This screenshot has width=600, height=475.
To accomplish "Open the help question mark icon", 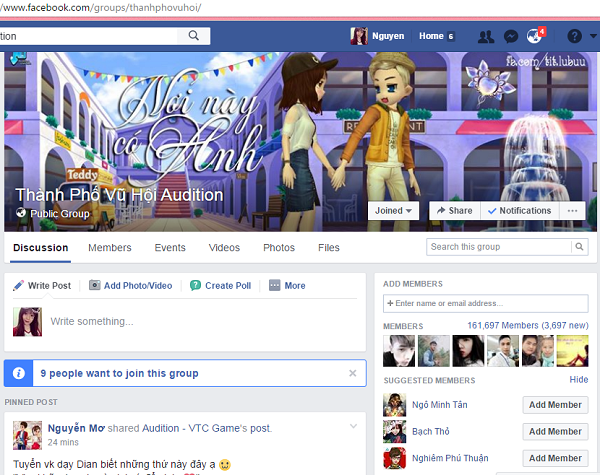I will (x=574, y=36).
